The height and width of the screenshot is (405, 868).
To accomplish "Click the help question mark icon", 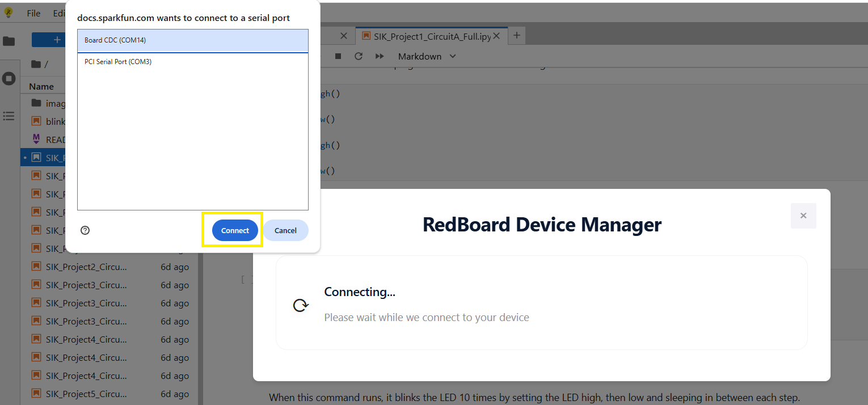I will (85, 230).
